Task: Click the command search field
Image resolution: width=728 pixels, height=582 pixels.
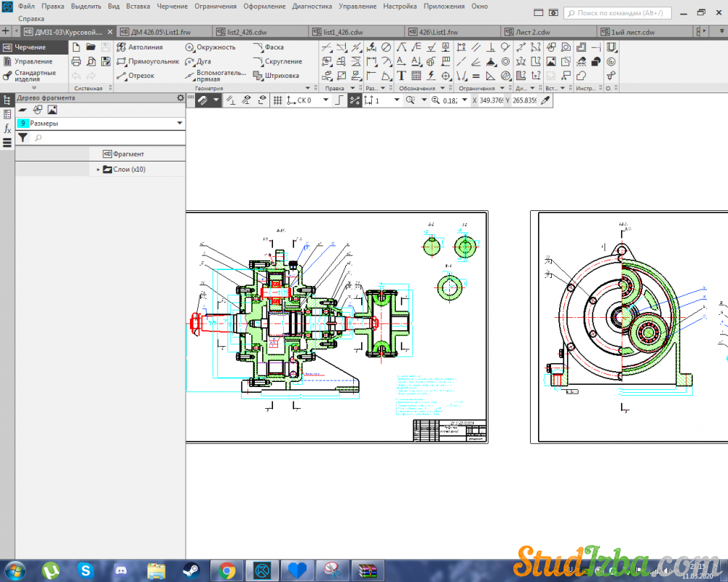Action: 618,13
